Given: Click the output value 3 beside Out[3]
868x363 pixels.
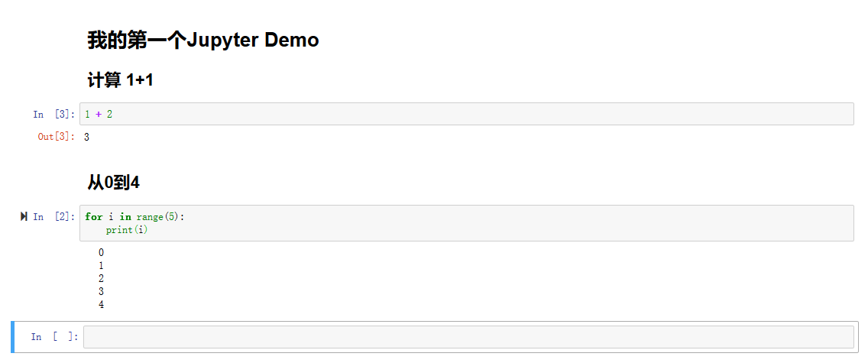Looking at the screenshot, I should coord(87,138).
